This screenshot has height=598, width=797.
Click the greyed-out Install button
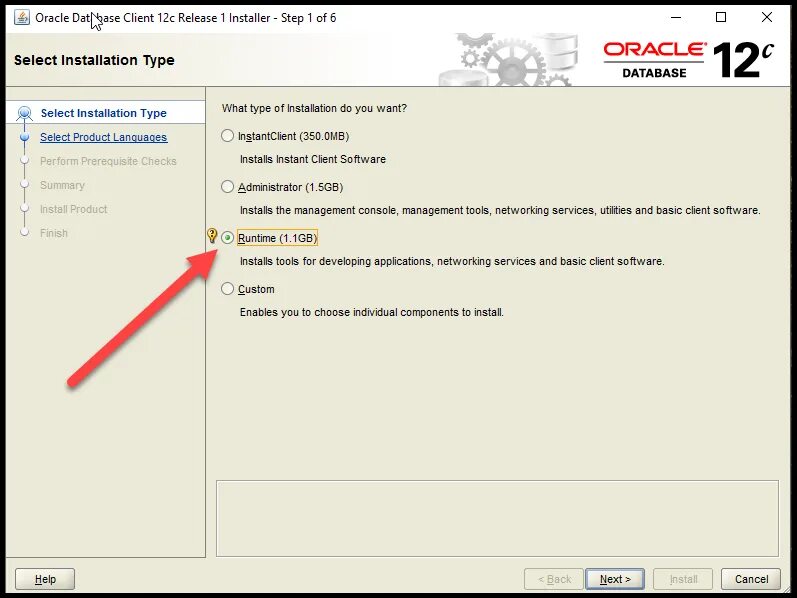[683, 579]
